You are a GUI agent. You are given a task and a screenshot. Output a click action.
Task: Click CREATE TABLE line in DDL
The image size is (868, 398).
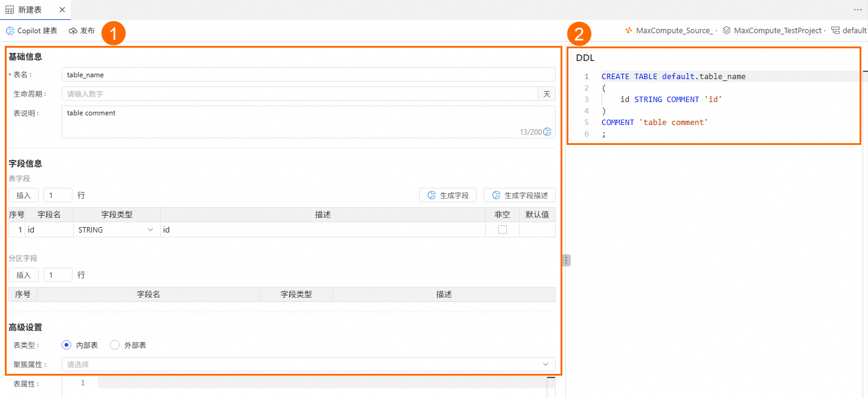coord(674,77)
